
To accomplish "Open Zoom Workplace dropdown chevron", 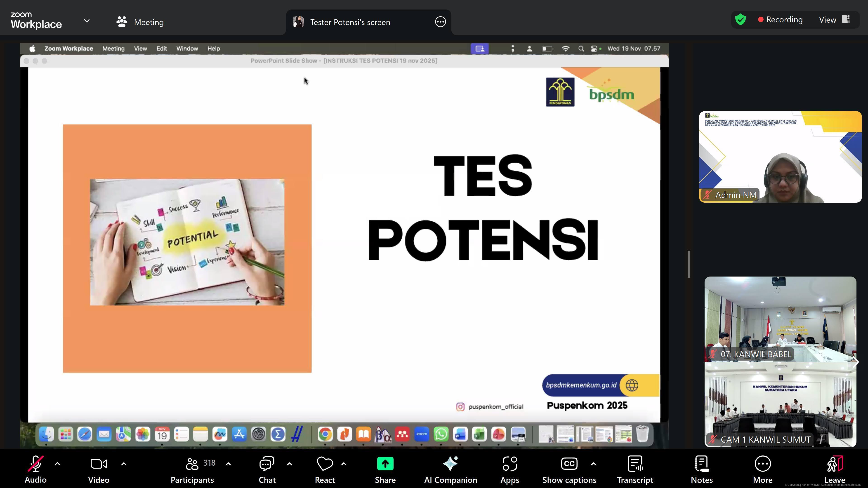I will pos(87,21).
